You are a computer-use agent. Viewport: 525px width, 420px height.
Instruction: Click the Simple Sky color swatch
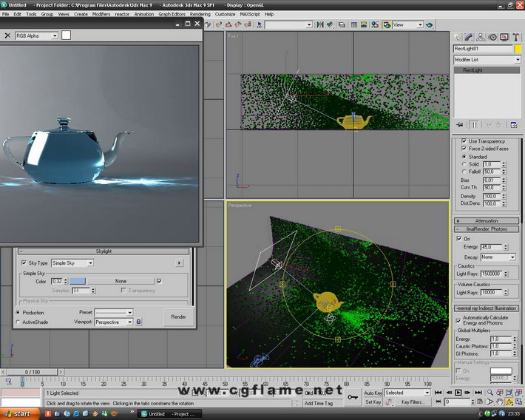point(78,281)
